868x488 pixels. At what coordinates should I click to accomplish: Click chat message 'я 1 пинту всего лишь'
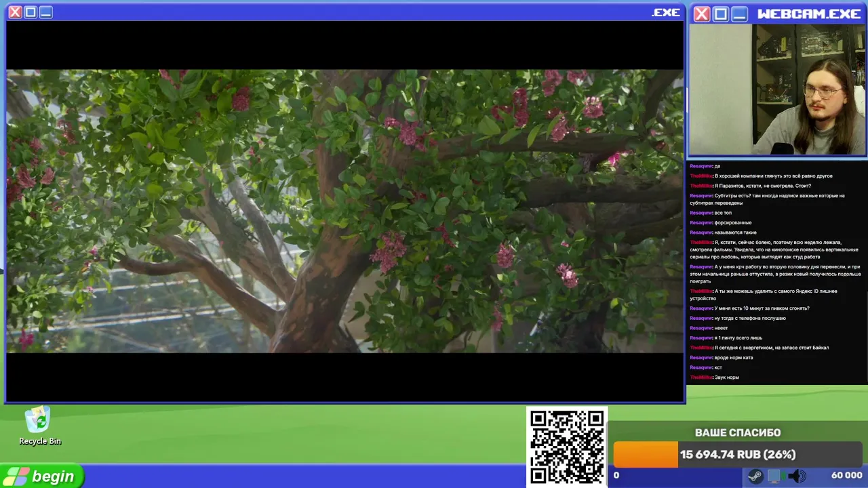726,338
